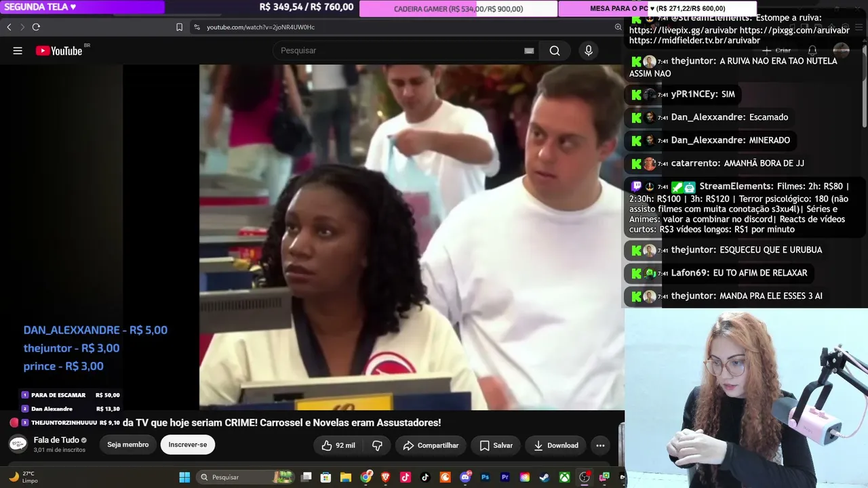Click the 'CADEIRA GAMER' goal bar
Image resolution: width=868 pixels, height=488 pixels.
[458, 9]
